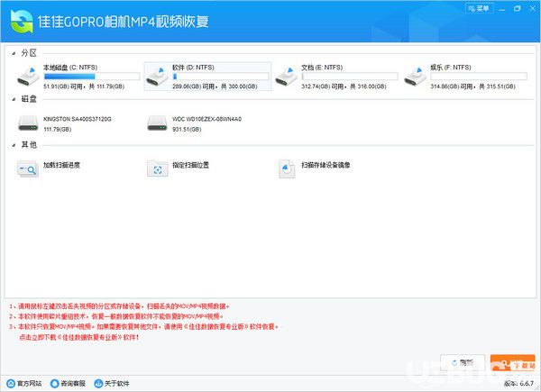Image resolution: width=541 pixels, height=392 pixels.
Task: Select the 软件 D: NTFS partition icon
Action: pos(157,77)
